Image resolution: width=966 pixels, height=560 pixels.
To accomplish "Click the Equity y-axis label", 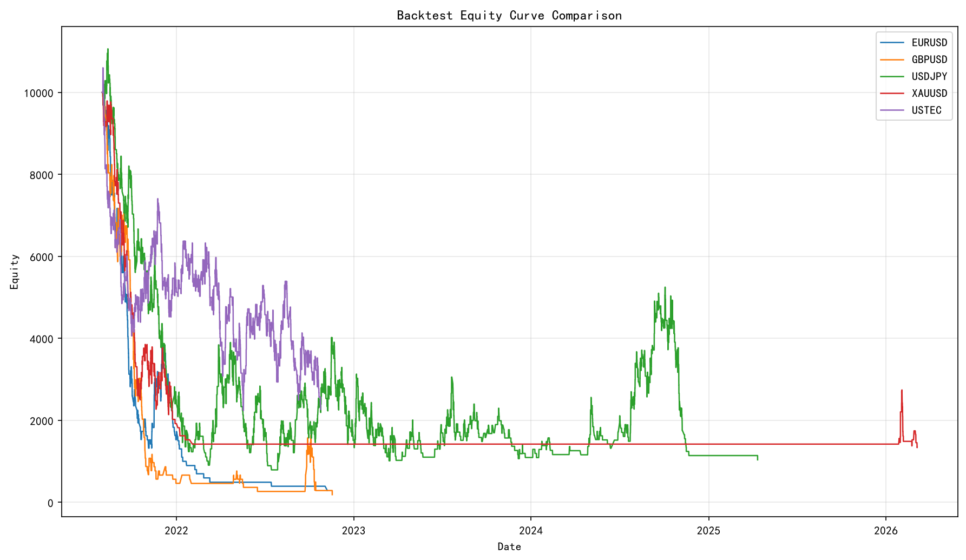I will pos(15,272).
